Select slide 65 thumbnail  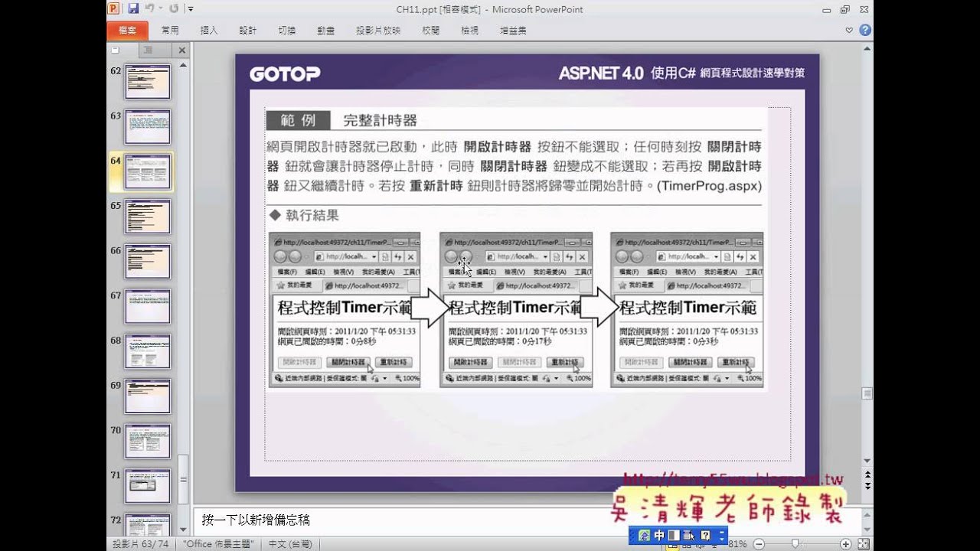tap(148, 217)
